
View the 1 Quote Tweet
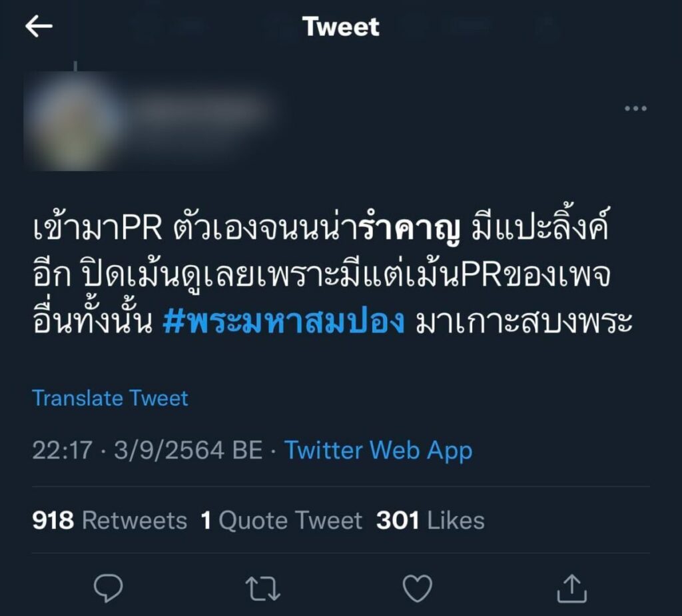(282, 520)
